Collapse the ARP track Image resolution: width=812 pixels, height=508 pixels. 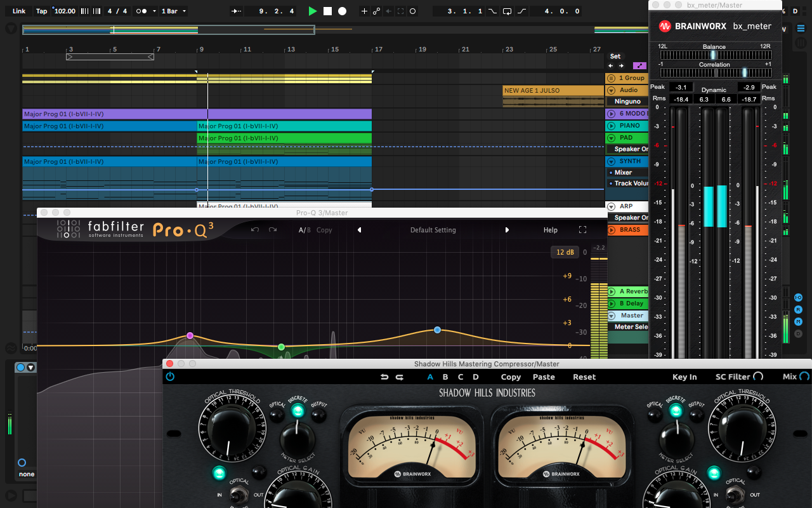pos(611,206)
